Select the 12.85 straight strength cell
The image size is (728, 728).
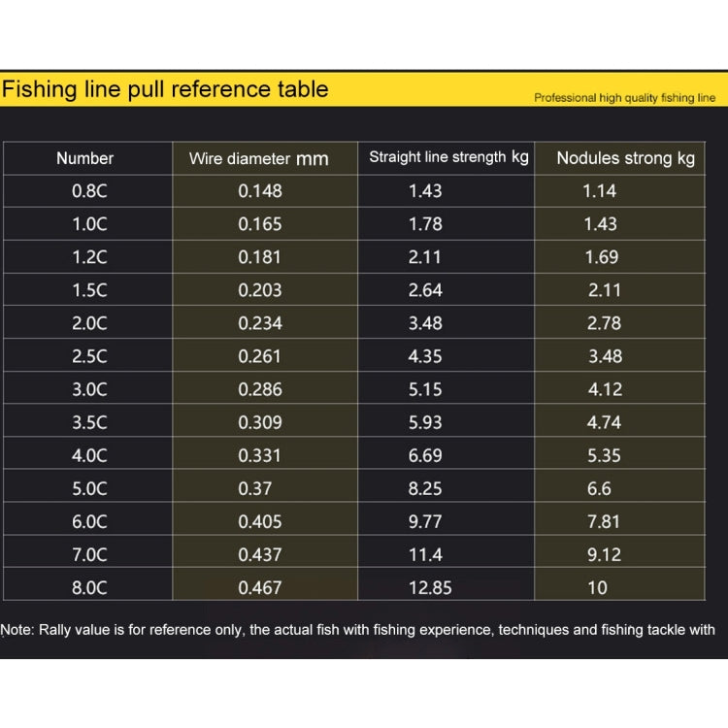coord(446,587)
